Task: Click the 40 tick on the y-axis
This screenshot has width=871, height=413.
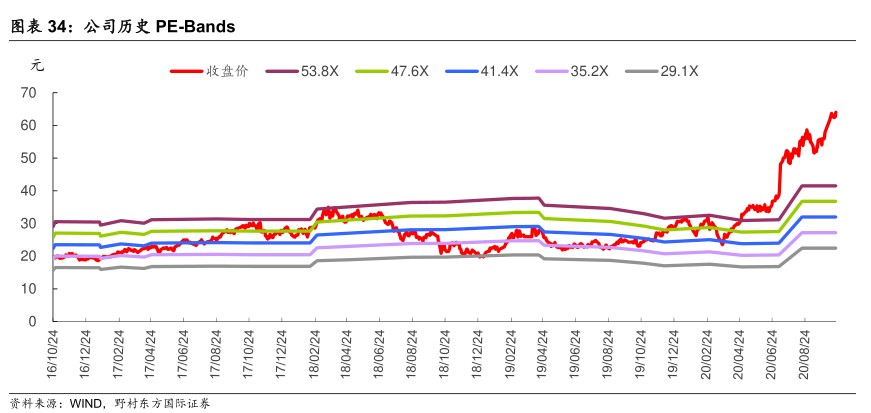Action: 29,191
